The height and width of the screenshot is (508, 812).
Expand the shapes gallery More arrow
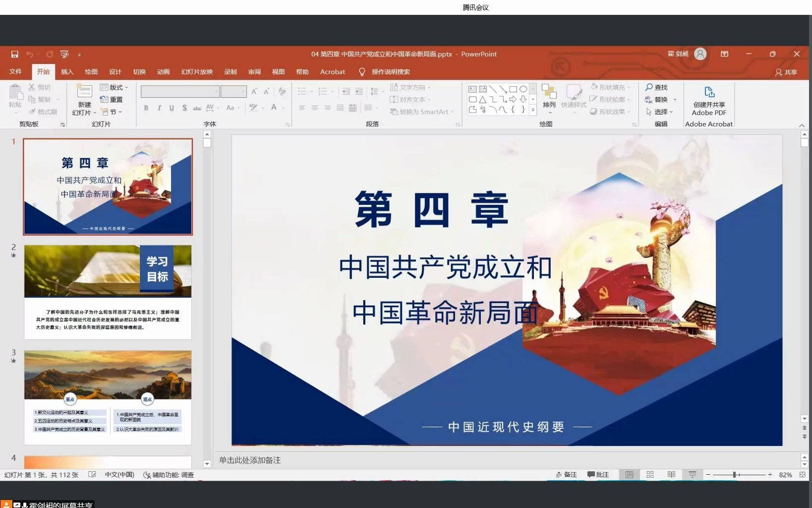click(x=533, y=110)
